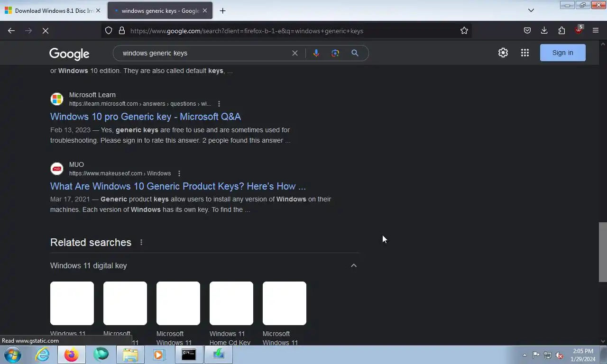Open the Firefox hamburger menu
Screen dimensions: 607x364
click(x=596, y=31)
